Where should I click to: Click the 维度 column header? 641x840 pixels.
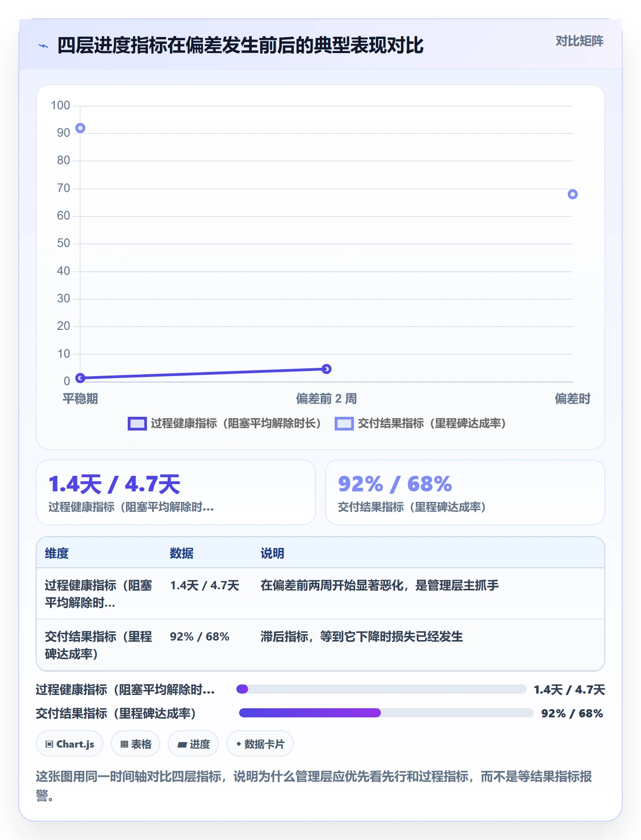click(x=57, y=553)
